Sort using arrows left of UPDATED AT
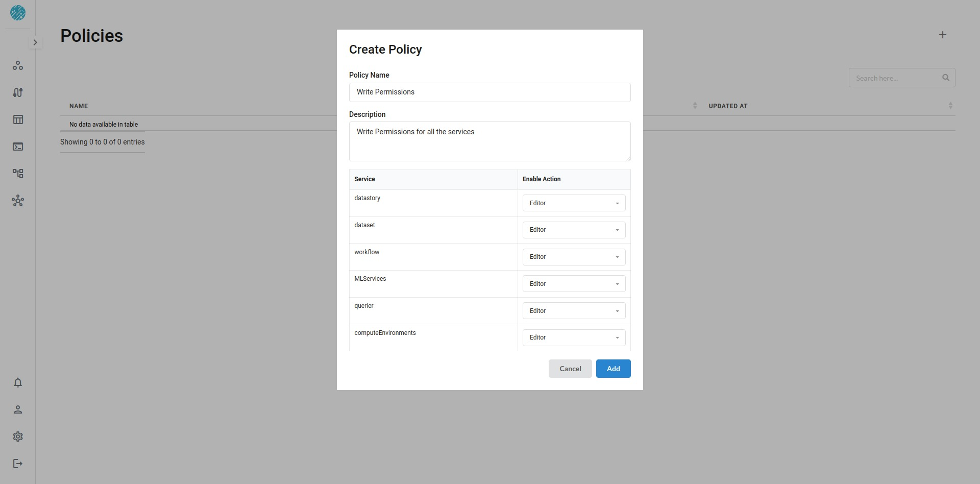This screenshot has height=484, width=980. tap(695, 106)
